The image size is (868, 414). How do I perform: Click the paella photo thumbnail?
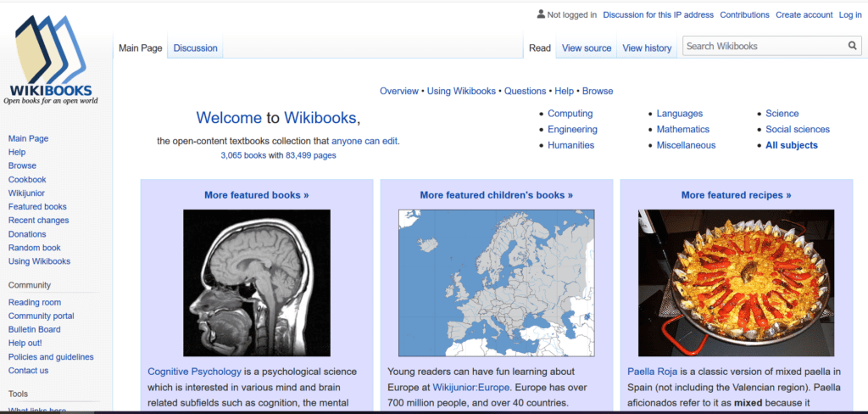pyautogui.click(x=736, y=283)
